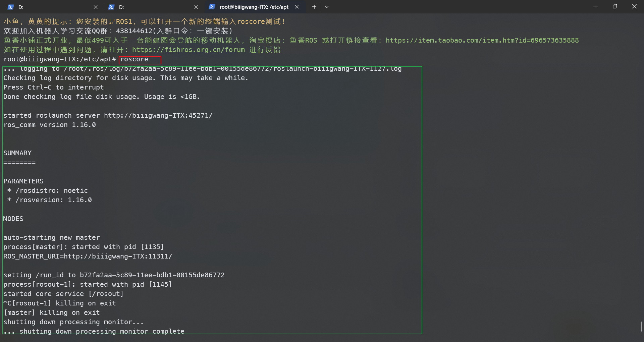This screenshot has width=644, height=342.
Task: Click the QQ group number 438144612 line
Action: [x=118, y=31]
